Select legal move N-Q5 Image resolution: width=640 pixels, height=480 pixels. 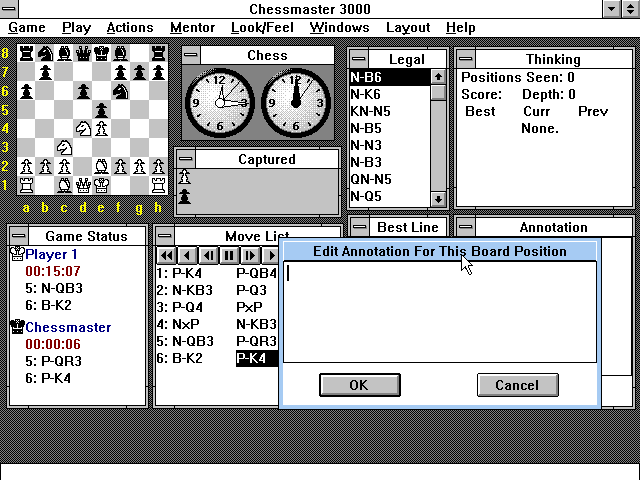pyautogui.click(x=390, y=196)
